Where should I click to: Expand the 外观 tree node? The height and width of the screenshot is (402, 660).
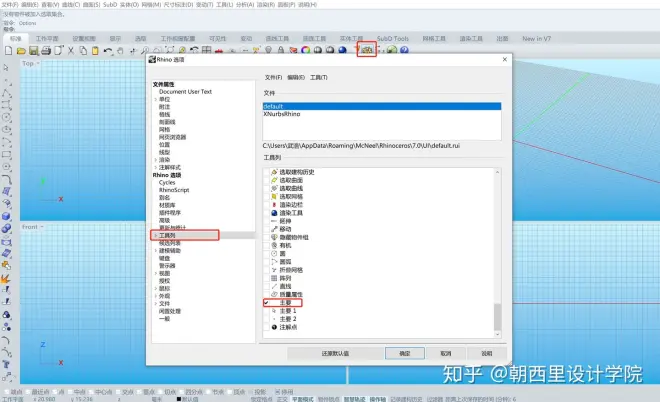pyautogui.click(x=156, y=296)
